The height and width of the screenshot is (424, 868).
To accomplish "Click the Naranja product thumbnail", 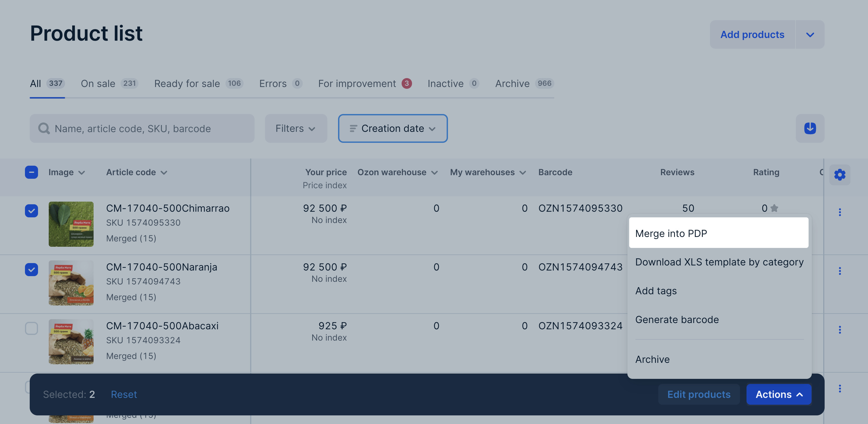I will (71, 283).
